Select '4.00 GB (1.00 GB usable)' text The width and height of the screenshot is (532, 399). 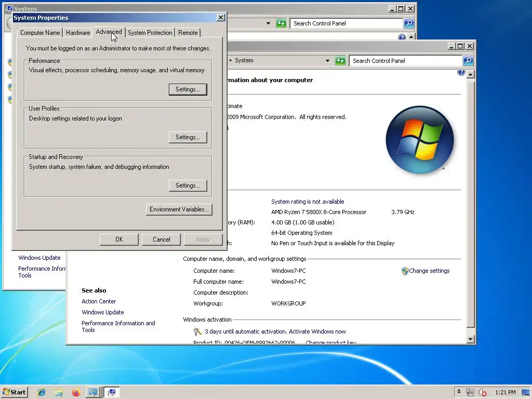tap(303, 222)
